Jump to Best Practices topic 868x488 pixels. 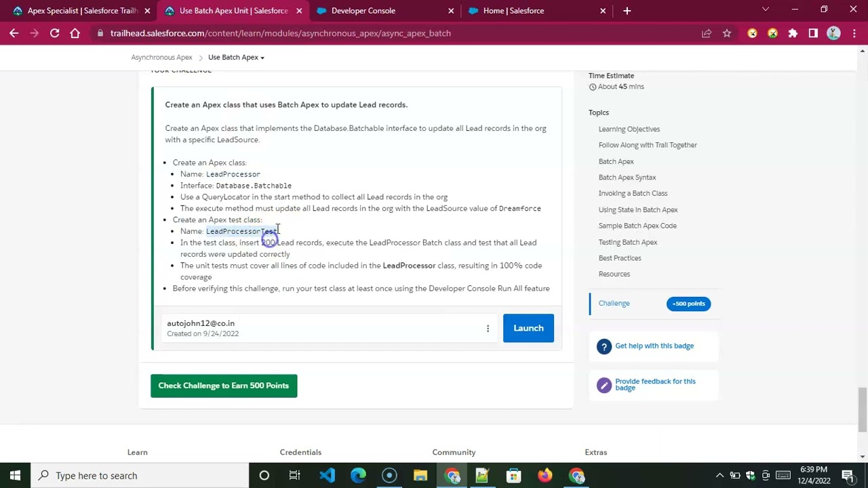pos(620,258)
